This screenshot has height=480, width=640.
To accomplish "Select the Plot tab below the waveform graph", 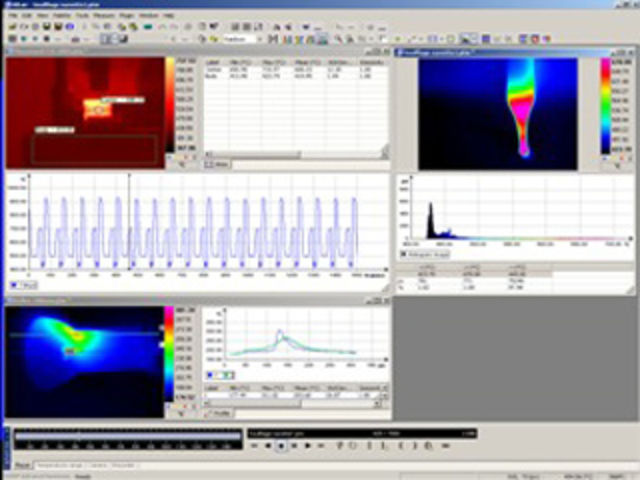I will coord(20,285).
